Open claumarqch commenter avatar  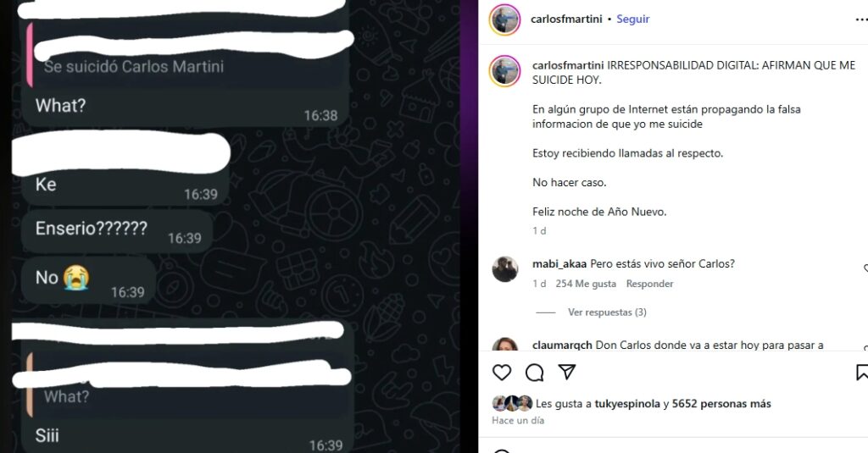tap(505, 344)
